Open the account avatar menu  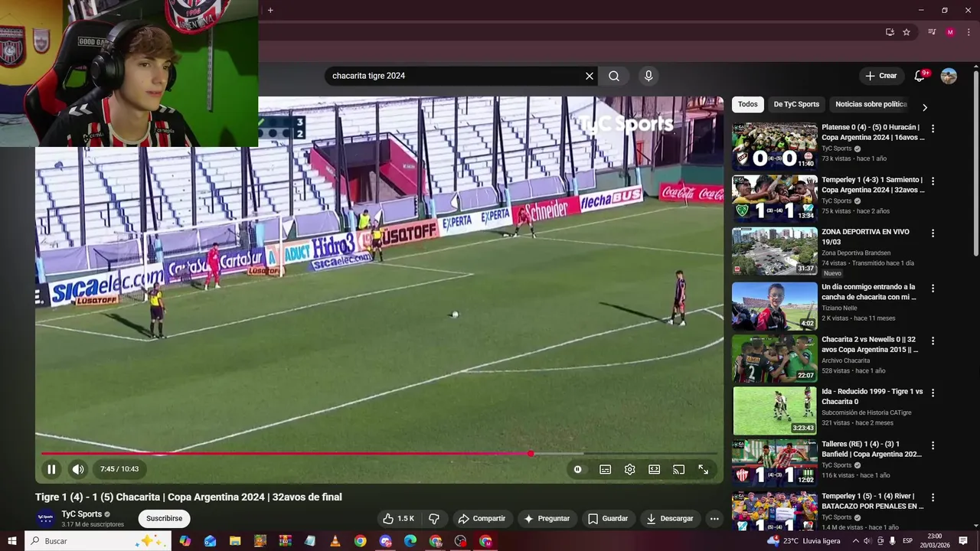(x=949, y=76)
